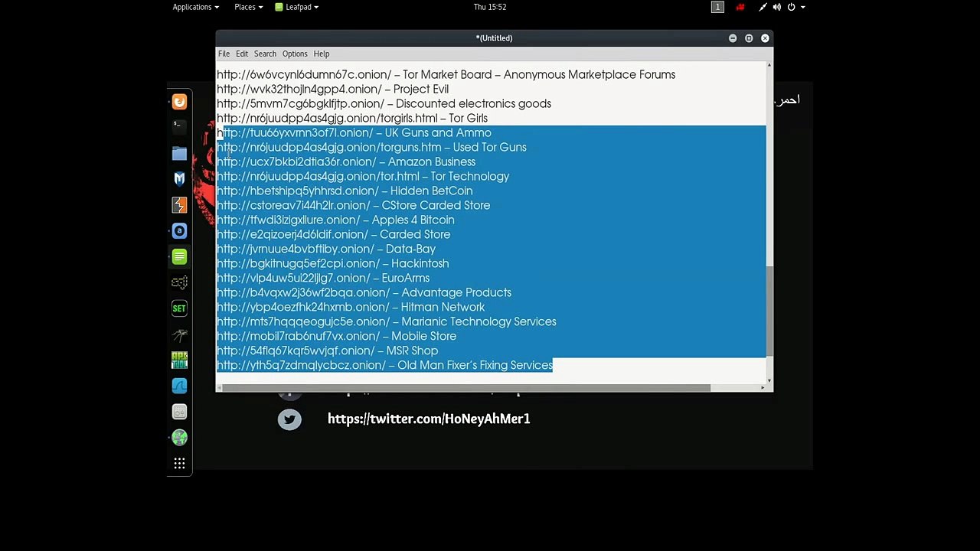Image resolution: width=980 pixels, height=551 pixels.
Task: Click the volume speaker icon
Action: (x=777, y=7)
